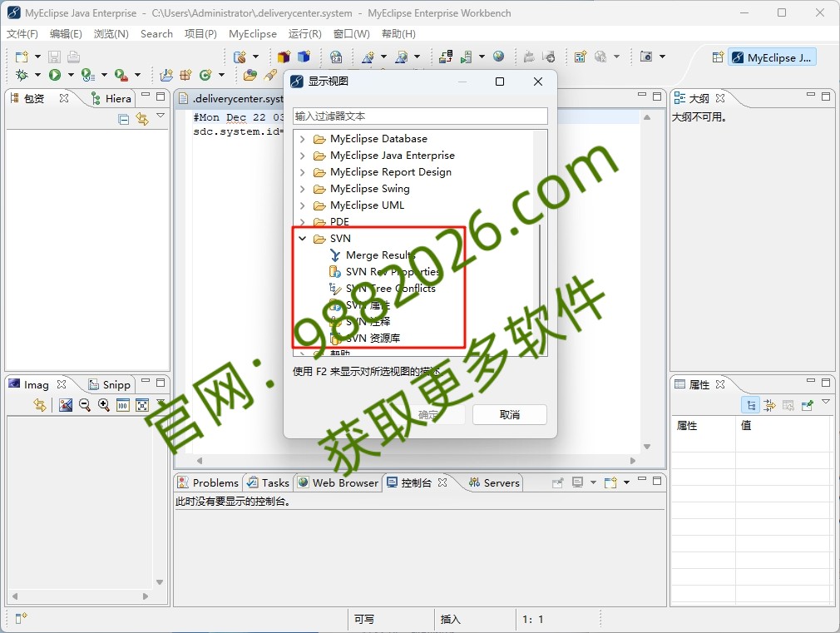Click the New file toolbar icon
Viewport: 840px width, 633px height.
pyautogui.click(x=22, y=57)
